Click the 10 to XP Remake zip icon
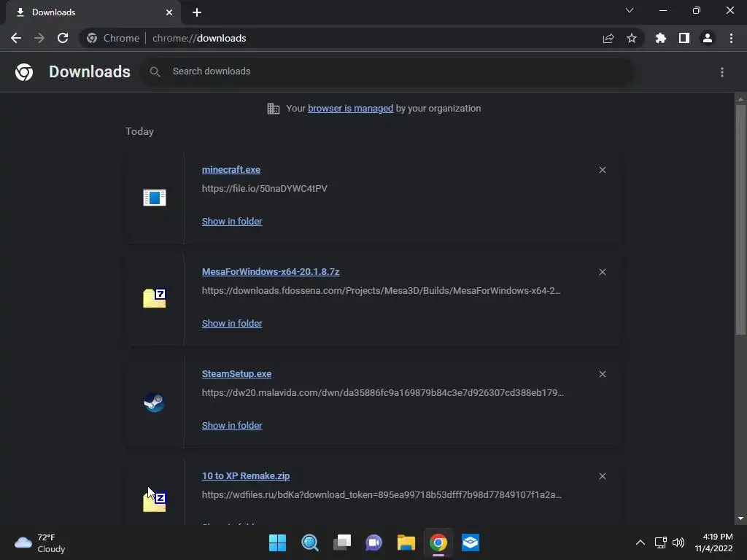This screenshot has width=747, height=560. pos(155,502)
